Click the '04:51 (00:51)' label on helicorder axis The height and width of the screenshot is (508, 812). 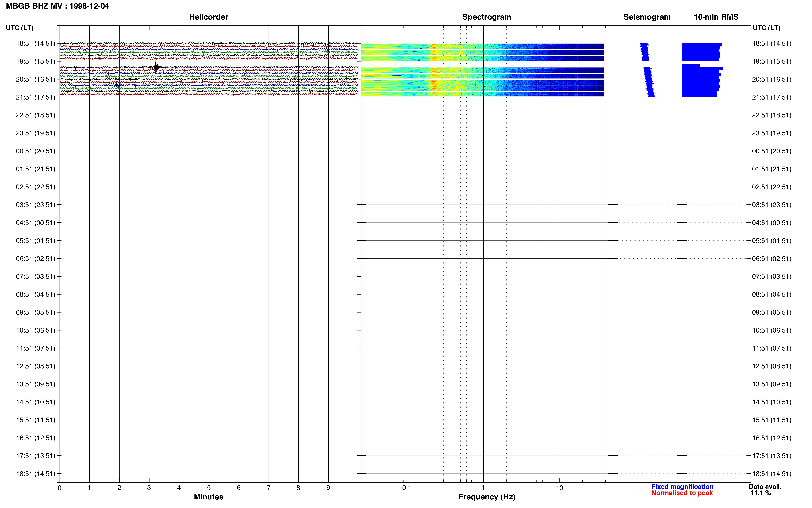35,223
